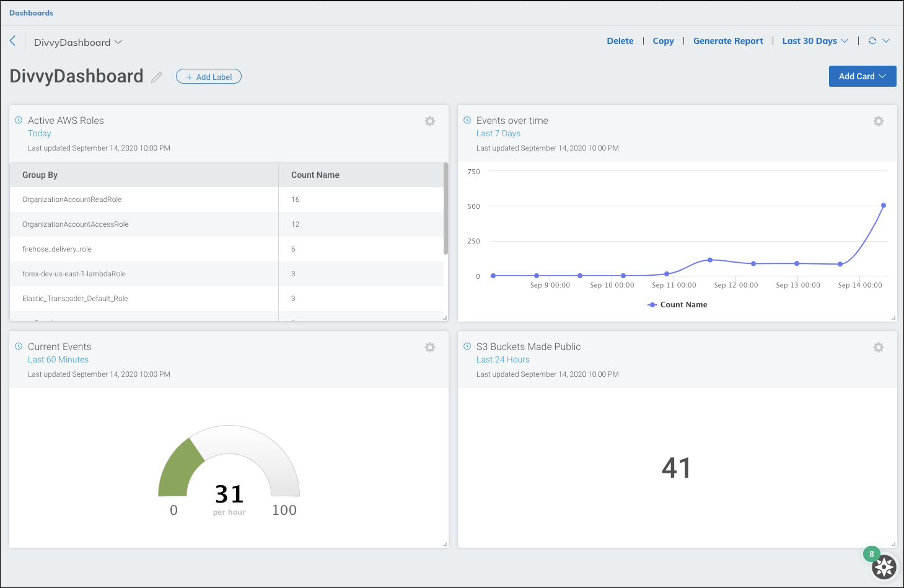Click resize handle of Active AWS Roles card
This screenshot has height=588, width=904.
tap(445, 318)
